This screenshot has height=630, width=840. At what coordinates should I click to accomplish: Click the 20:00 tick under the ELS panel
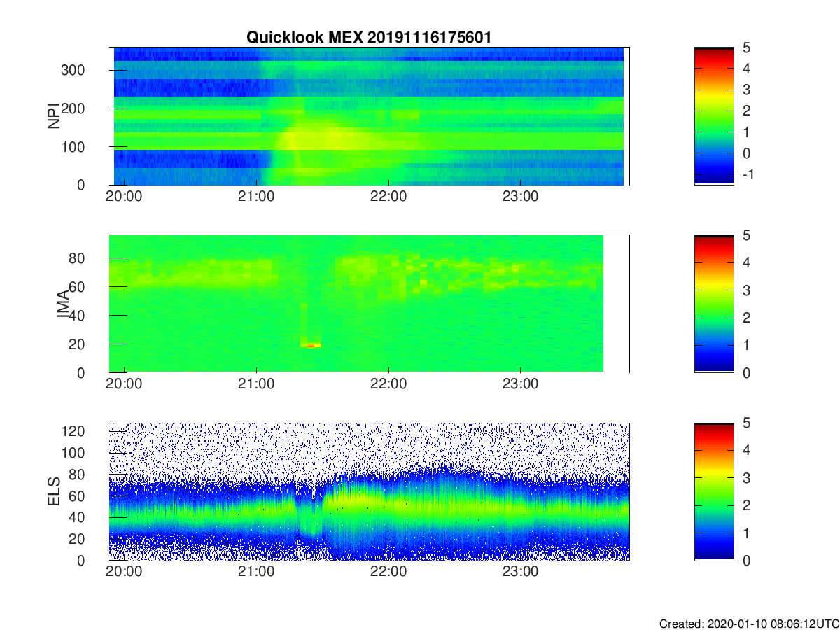click(124, 572)
